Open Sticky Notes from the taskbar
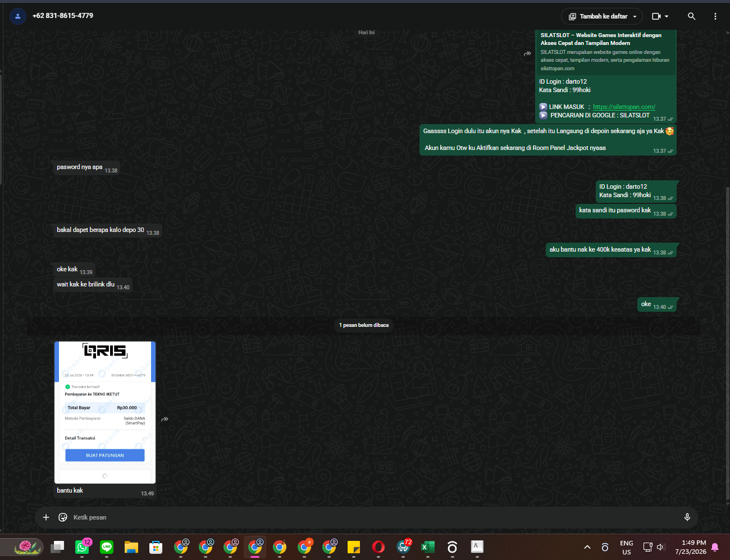This screenshot has height=560, width=730. (354, 547)
